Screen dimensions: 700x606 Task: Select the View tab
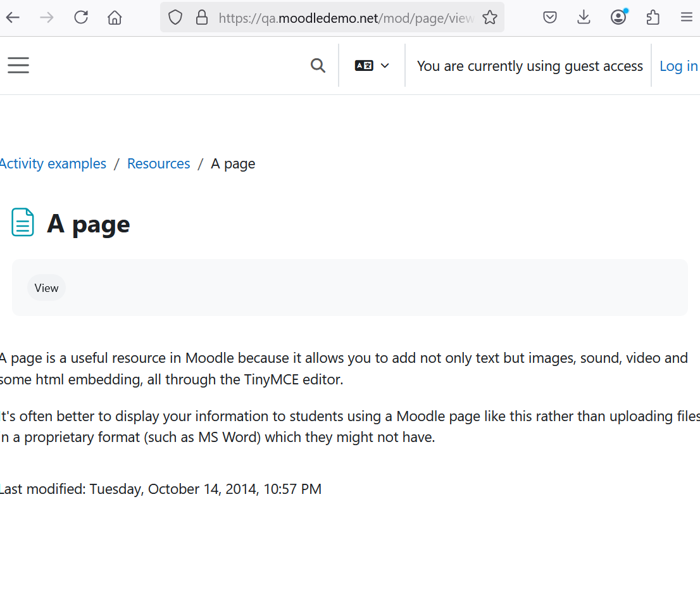tap(46, 288)
